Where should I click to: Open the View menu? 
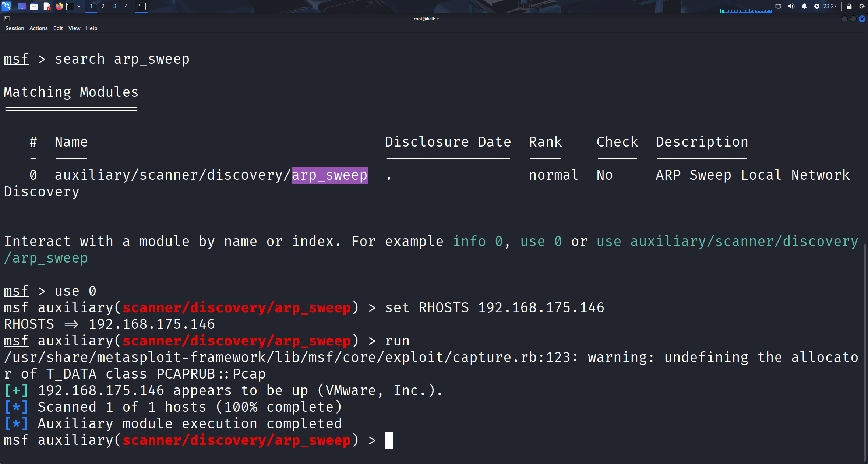(74, 28)
